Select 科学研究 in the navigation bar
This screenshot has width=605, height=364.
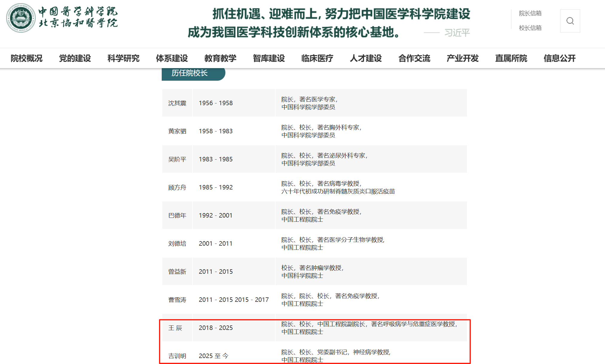(x=123, y=58)
